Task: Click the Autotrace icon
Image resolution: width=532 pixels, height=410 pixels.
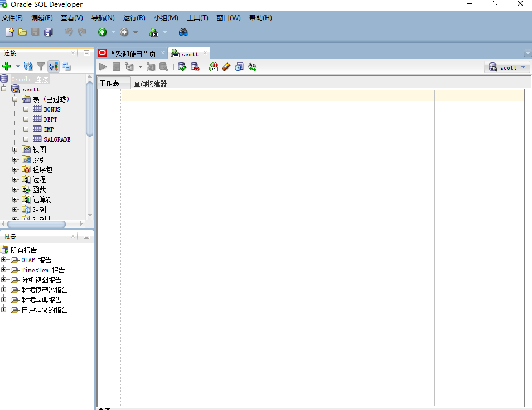Action: coord(151,67)
